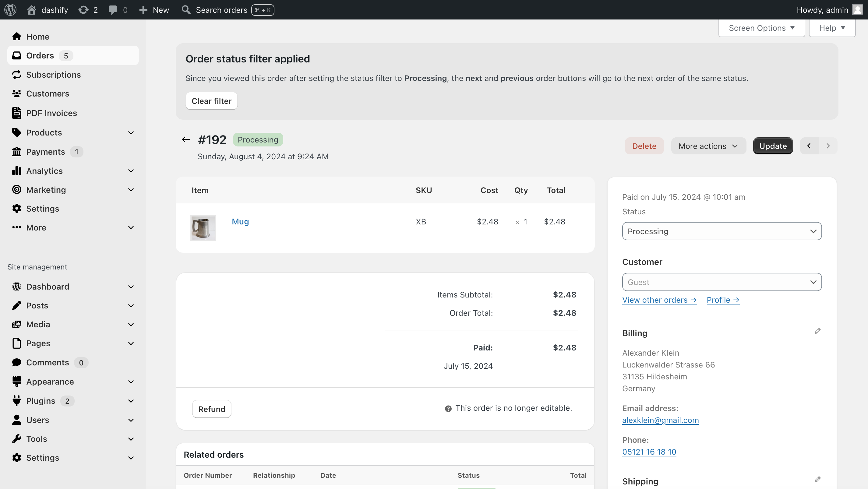Viewport: 868px width, 489px height.
Task: Click the help icon near order editable notice
Action: tap(448, 409)
